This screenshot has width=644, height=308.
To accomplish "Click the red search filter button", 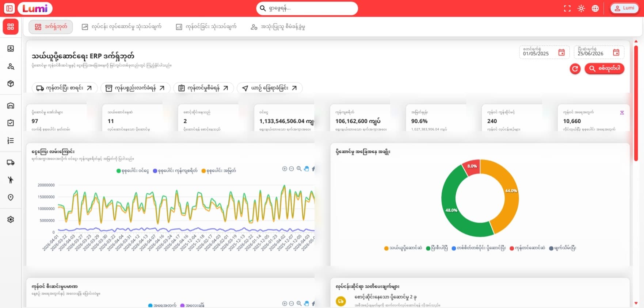I will (x=604, y=68).
